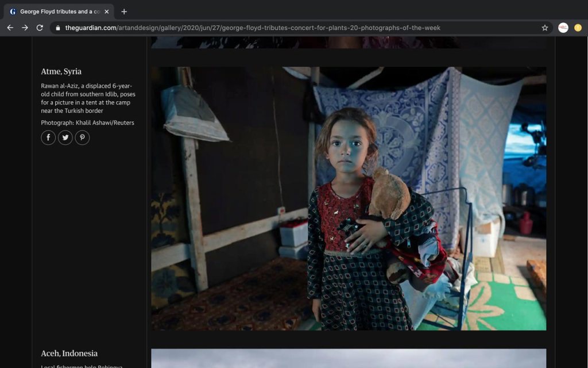
Task: Click the "Atme, Syria" heading
Action: pos(61,72)
